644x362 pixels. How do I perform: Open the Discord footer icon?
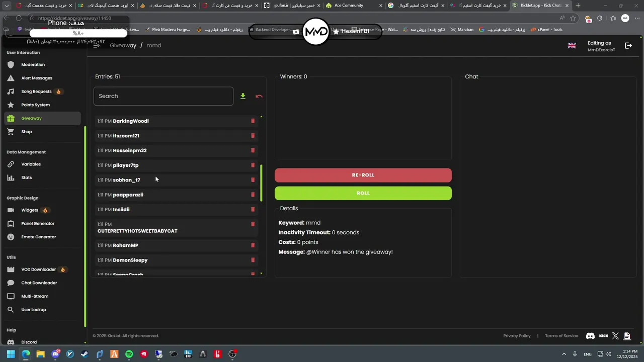[x=590, y=336]
